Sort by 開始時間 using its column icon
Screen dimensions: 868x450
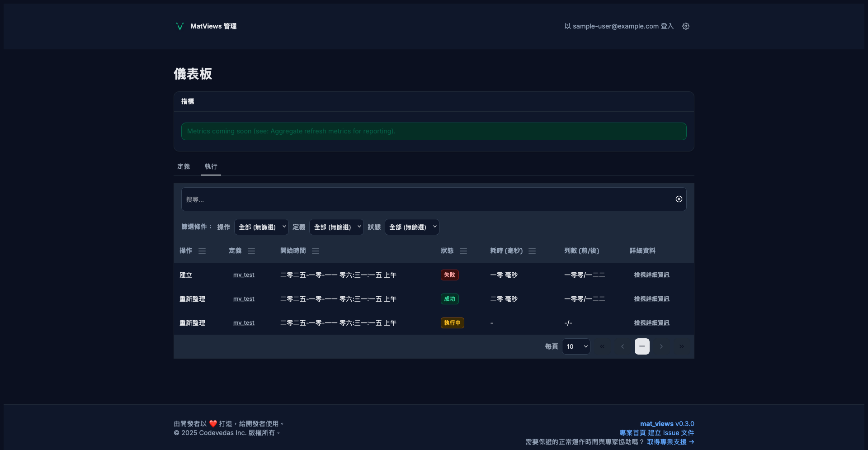[x=316, y=251]
